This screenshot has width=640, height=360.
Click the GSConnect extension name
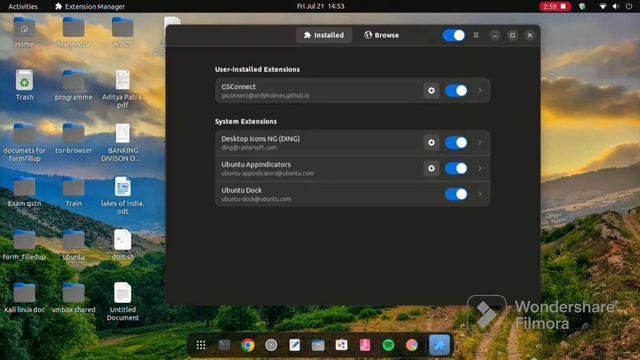(238, 87)
